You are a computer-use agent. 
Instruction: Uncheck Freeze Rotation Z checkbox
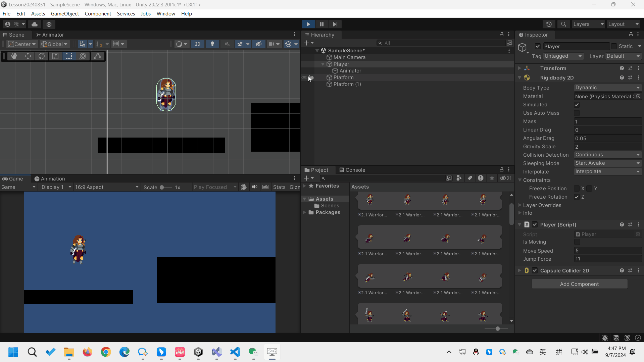pos(577,197)
